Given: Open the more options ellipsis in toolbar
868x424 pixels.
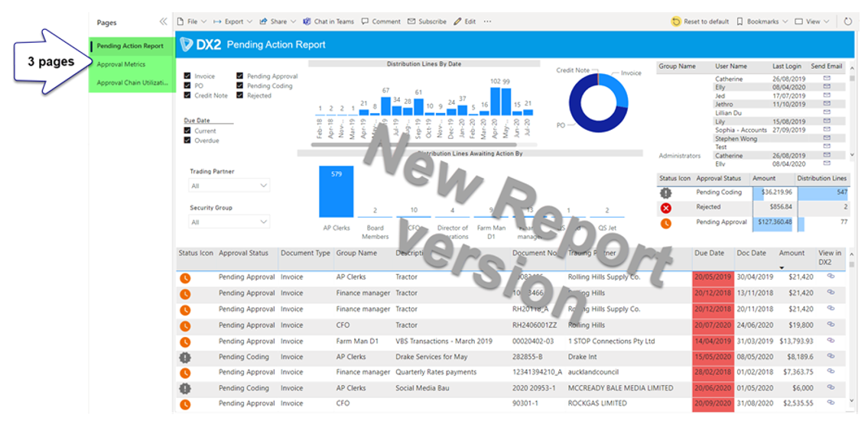Looking at the screenshot, I should coord(488,22).
